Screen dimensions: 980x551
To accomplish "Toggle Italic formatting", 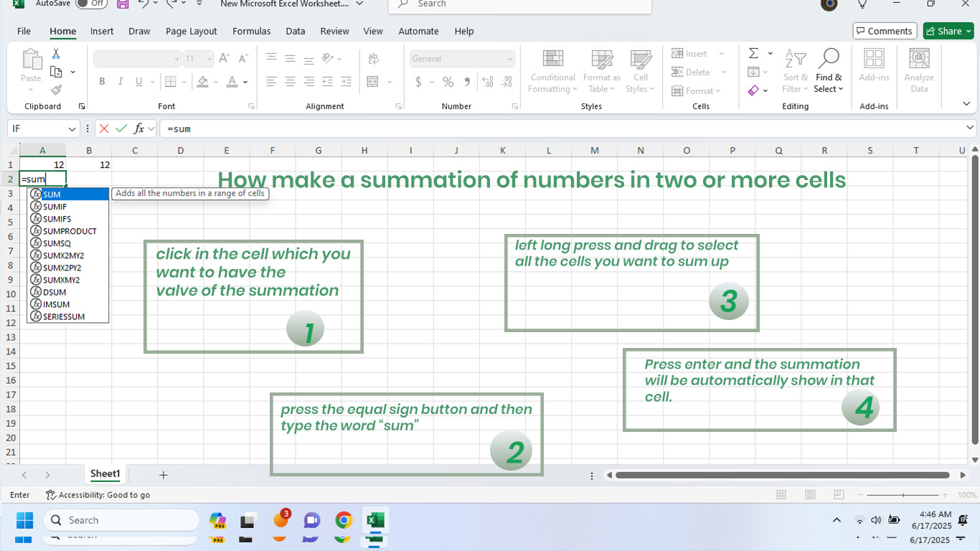I will 121,82.
